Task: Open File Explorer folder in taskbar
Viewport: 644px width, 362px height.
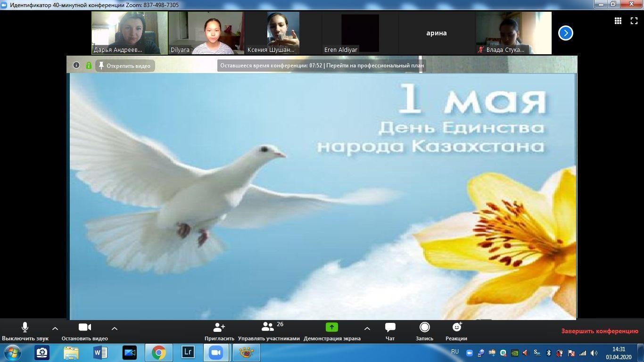Action: click(x=71, y=353)
